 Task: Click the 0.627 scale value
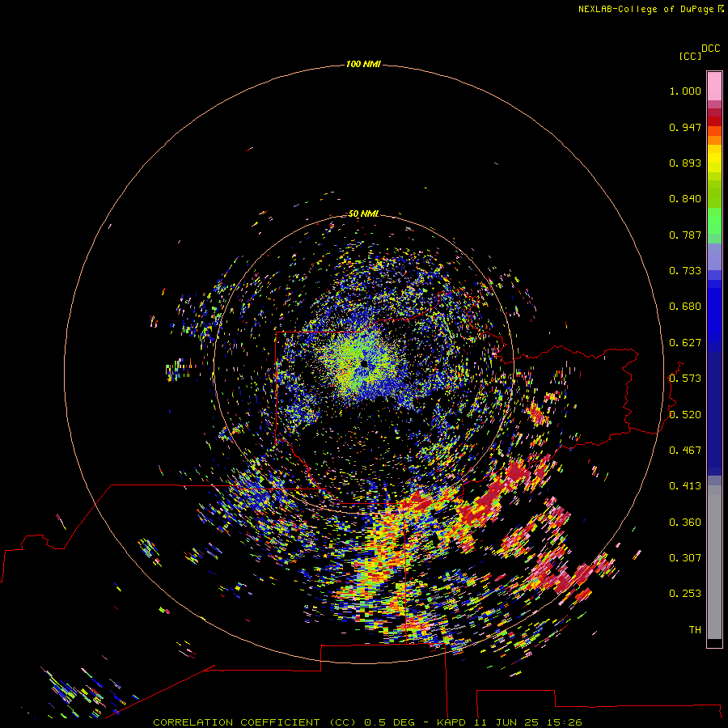click(685, 343)
